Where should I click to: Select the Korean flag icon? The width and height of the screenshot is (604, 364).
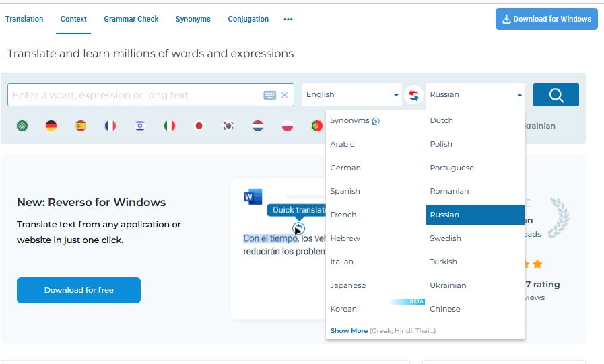228,126
